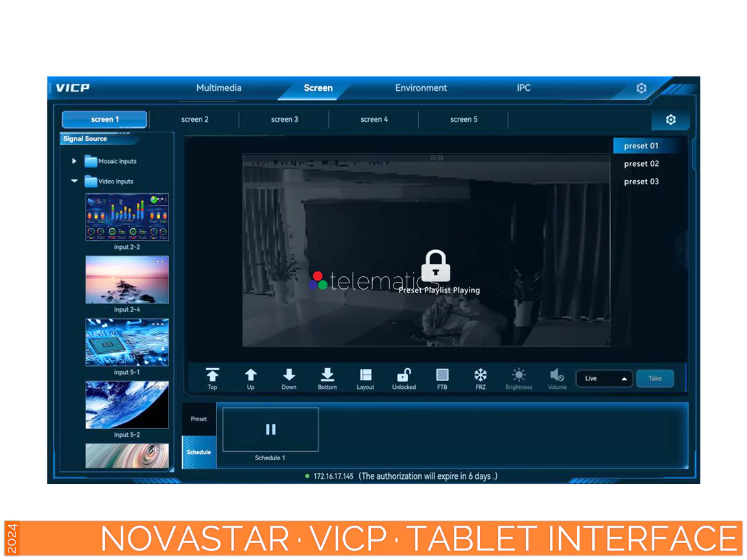Click the Top layer order icon
This screenshot has width=747, height=560.
(x=212, y=375)
